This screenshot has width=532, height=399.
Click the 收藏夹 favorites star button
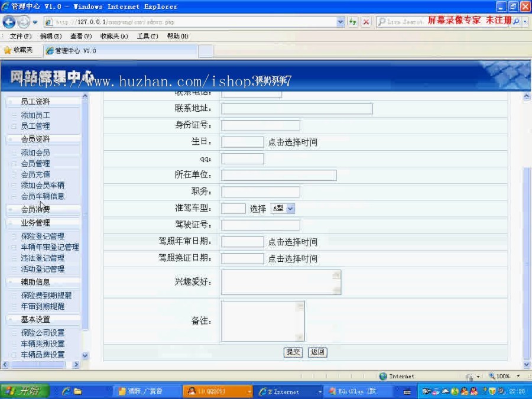[x=19, y=50]
